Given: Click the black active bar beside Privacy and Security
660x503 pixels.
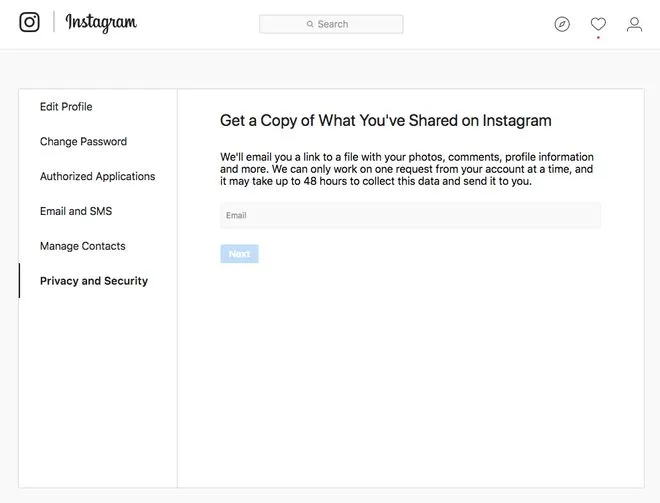Looking at the screenshot, I should (19, 281).
